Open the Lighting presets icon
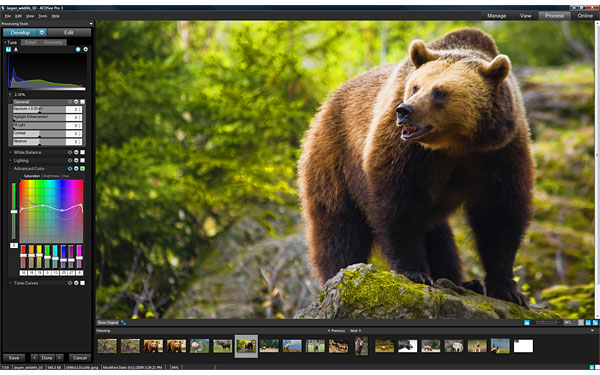Screen dimensions: 600x375 [76, 160]
